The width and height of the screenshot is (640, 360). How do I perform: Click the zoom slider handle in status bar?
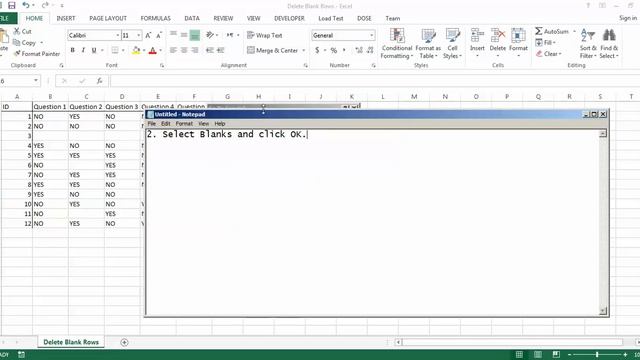click(x=597, y=355)
